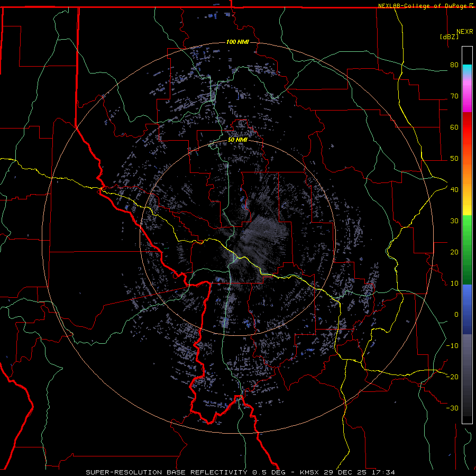Click the blue segment of the color scale

tap(467, 309)
